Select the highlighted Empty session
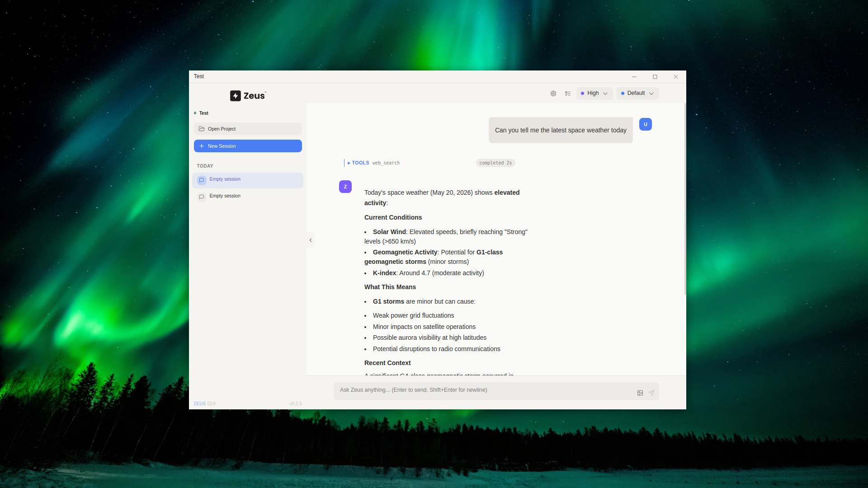 [248, 180]
